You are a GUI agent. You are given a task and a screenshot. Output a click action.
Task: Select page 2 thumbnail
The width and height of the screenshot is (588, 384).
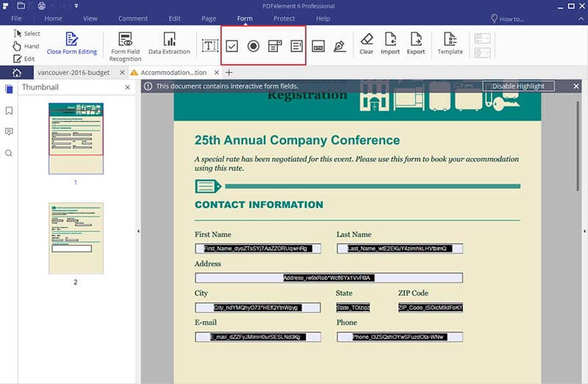(76, 238)
